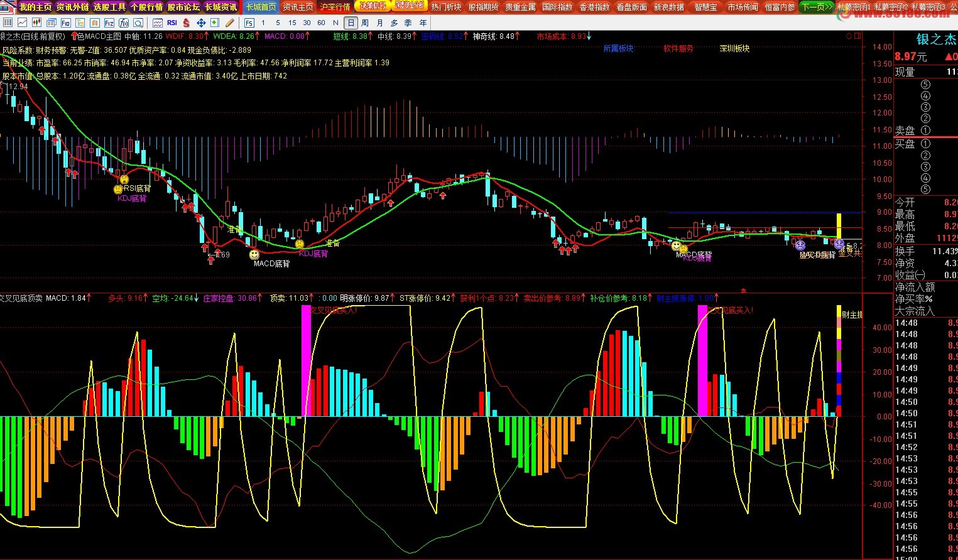Image resolution: width=958 pixels, height=560 pixels.
Task: Click the 决策信号 yellow button
Action: (x=373, y=6)
